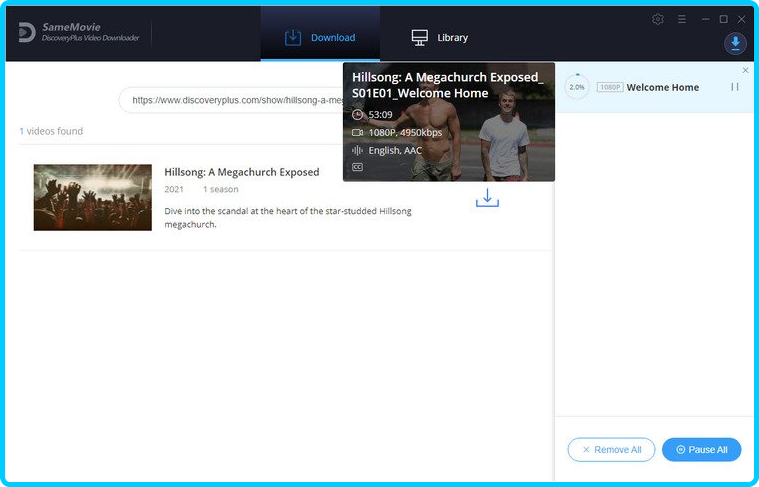Click the Remove All button
The height and width of the screenshot is (487, 759).
611,450
